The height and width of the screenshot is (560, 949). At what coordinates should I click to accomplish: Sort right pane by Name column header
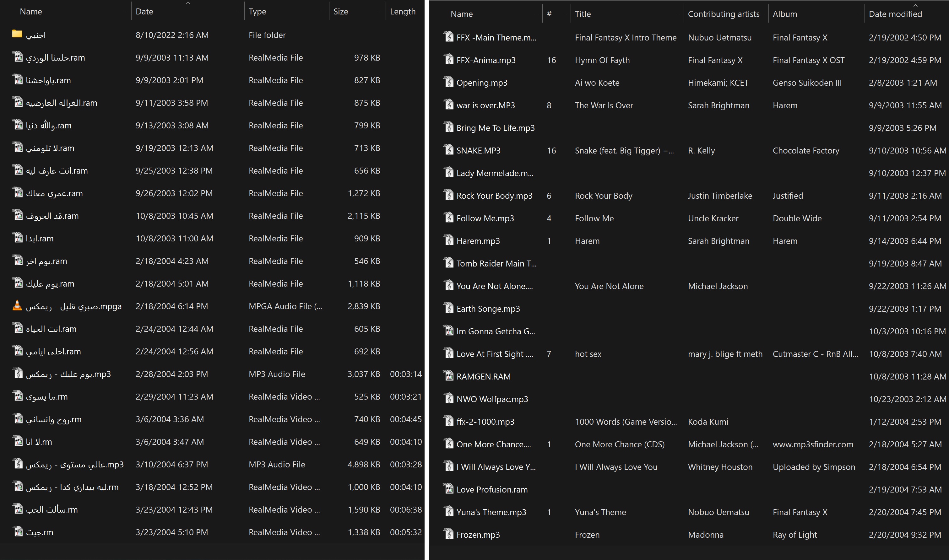[462, 14]
